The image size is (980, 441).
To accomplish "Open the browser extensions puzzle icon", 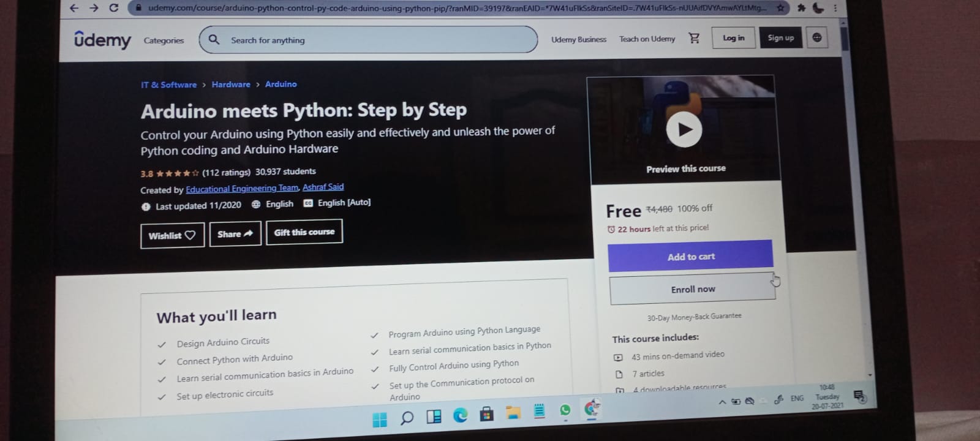I will point(801,8).
